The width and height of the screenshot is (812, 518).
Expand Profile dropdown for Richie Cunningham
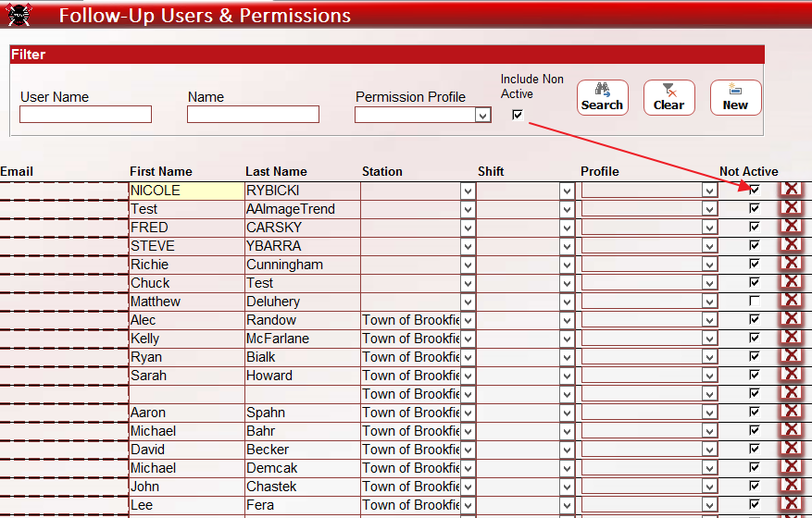coord(709,265)
